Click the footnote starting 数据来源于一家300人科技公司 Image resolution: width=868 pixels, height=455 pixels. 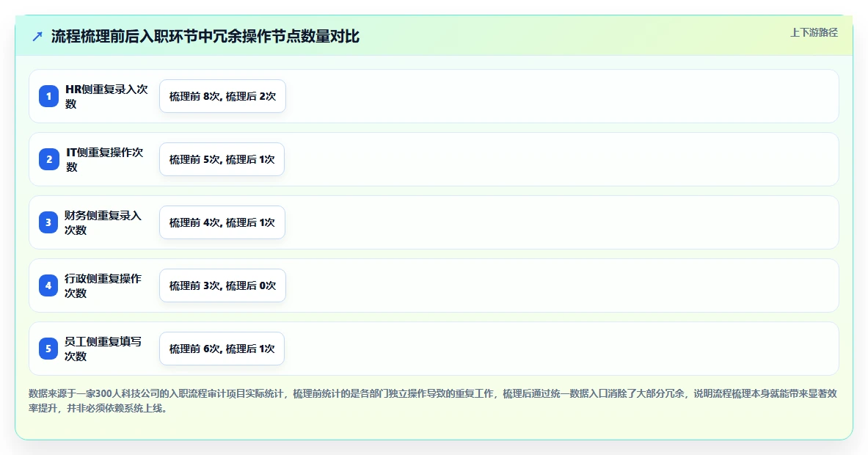(433, 401)
